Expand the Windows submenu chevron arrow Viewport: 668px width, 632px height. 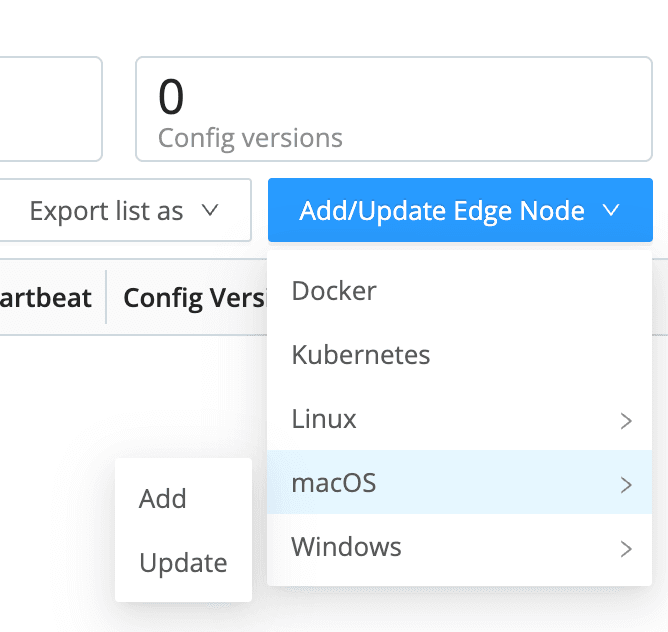point(626,549)
